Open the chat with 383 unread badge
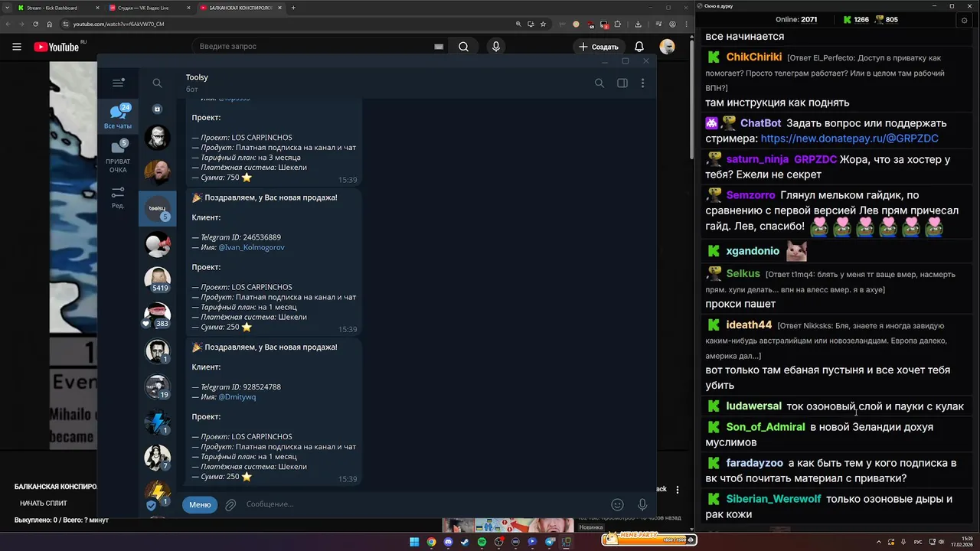 tap(157, 315)
